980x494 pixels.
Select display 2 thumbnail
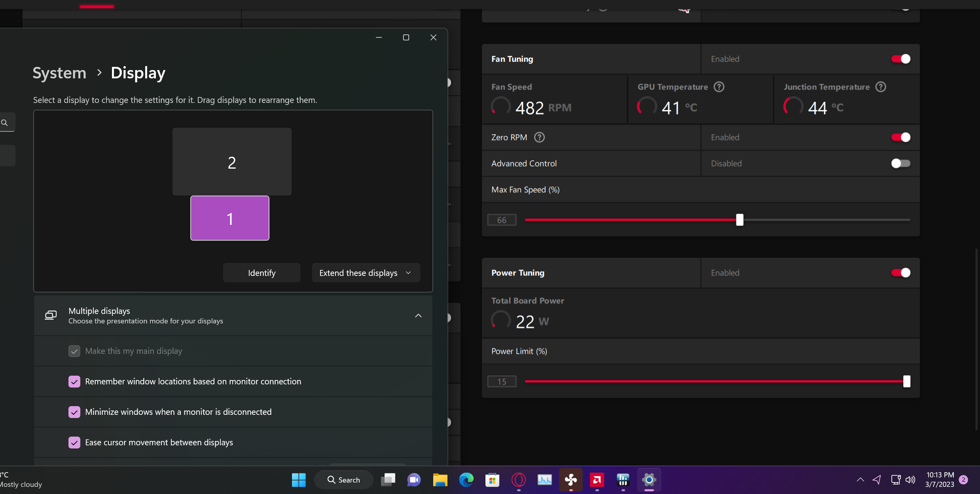coord(232,161)
